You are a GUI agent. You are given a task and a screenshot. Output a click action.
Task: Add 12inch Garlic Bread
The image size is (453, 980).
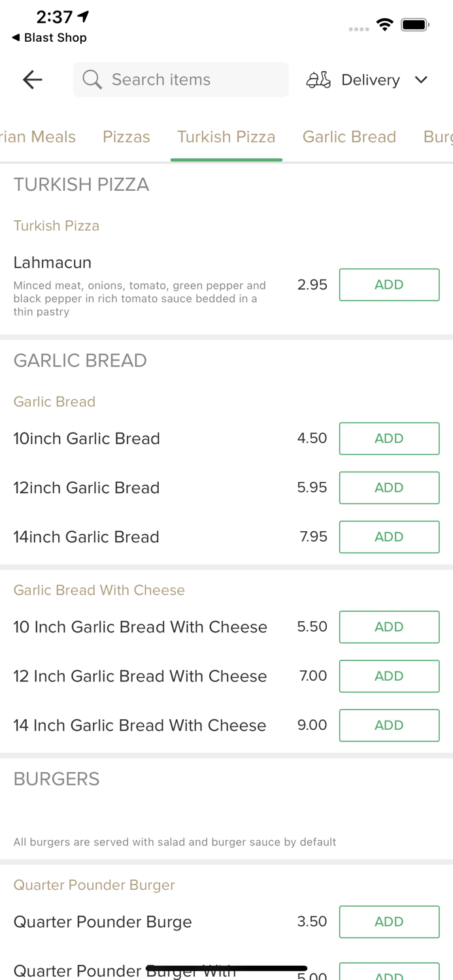point(389,487)
